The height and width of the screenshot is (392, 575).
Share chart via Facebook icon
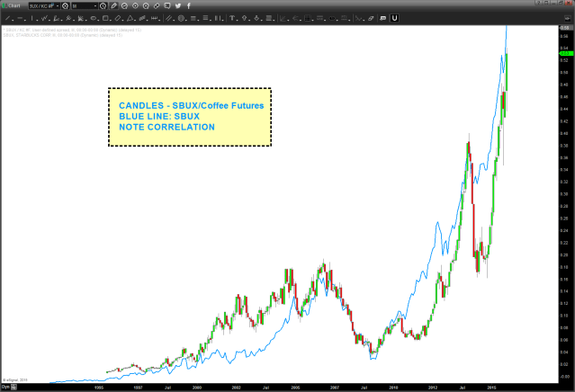pos(189,6)
